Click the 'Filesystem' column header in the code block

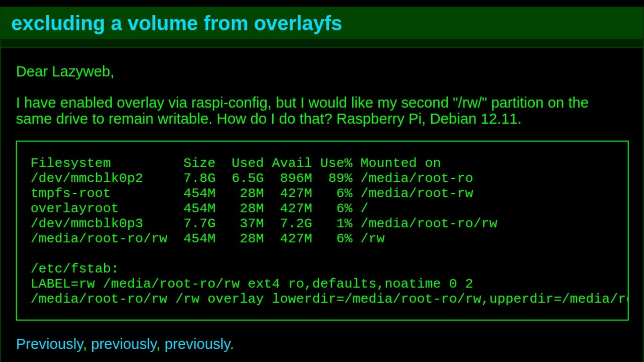pos(70,163)
